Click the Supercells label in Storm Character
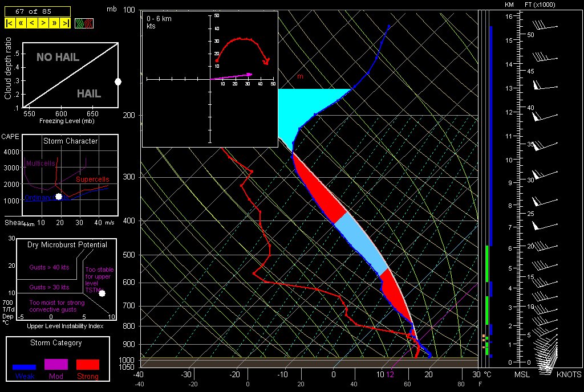 coord(92,179)
